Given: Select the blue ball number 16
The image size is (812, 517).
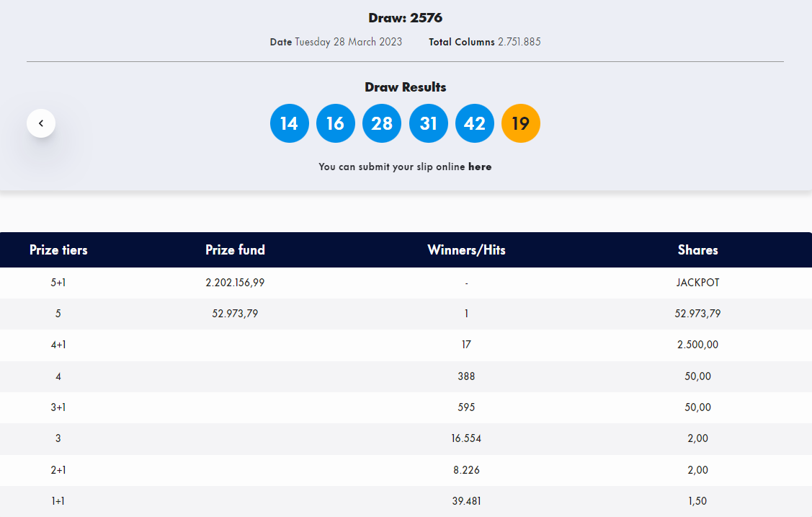Looking at the screenshot, I should click(336, 123).
